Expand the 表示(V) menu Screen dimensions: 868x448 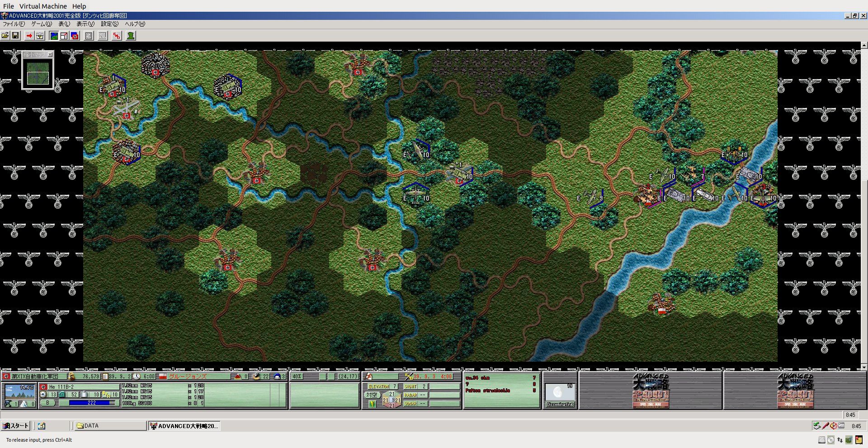[x=85, y=24]
